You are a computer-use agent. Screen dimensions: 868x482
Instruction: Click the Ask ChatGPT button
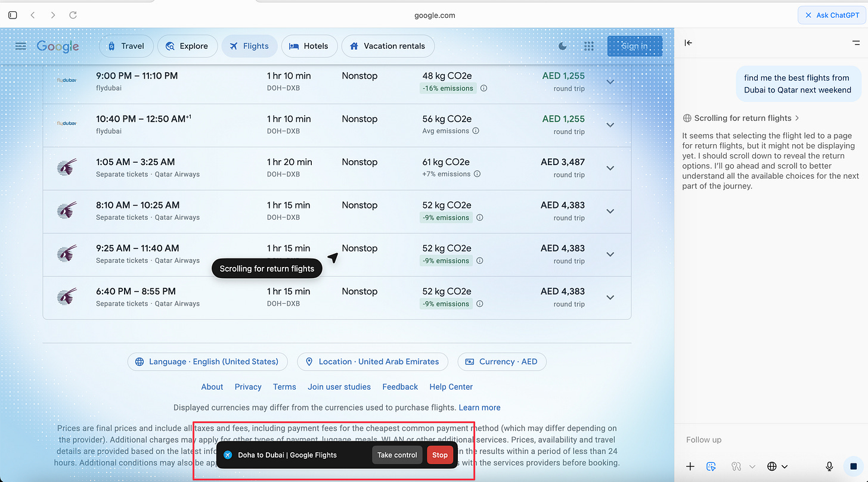click(832, 15)
